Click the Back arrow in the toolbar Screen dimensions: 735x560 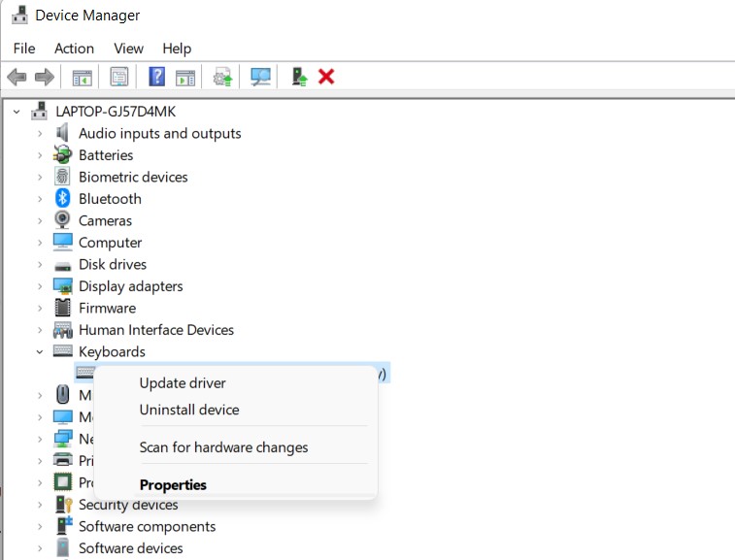click(17, 76)
